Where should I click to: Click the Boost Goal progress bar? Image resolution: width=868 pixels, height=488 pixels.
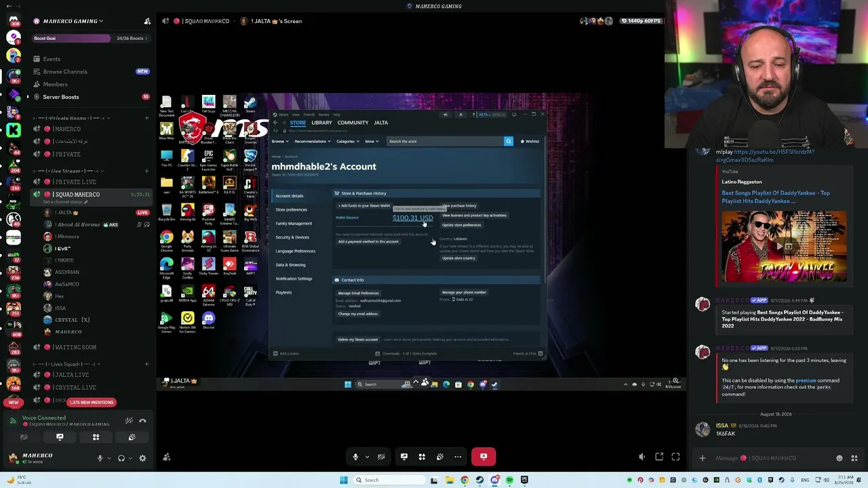coord(92,38)
